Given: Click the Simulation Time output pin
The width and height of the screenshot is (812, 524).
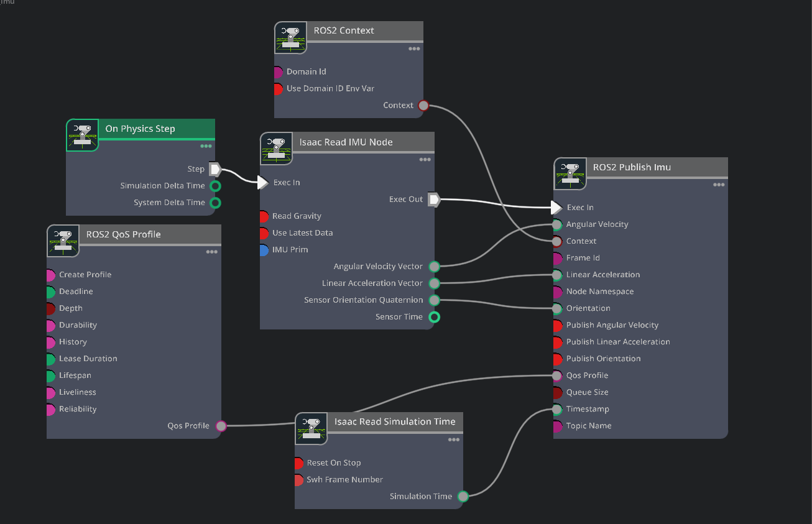Looking at the screenshot, I should (x=463, y=496).
